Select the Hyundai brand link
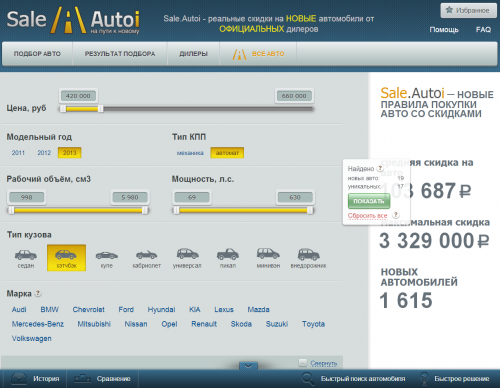Viewport: 500px width, 388px height. tap(161, 310)
